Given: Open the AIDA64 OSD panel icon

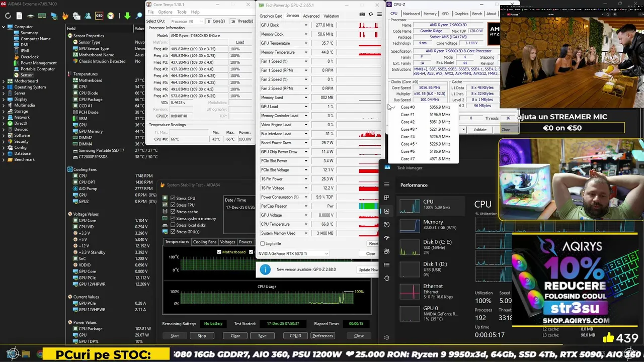Looking at the screenshot, I should pyautogui.click(x=99, y=16).
